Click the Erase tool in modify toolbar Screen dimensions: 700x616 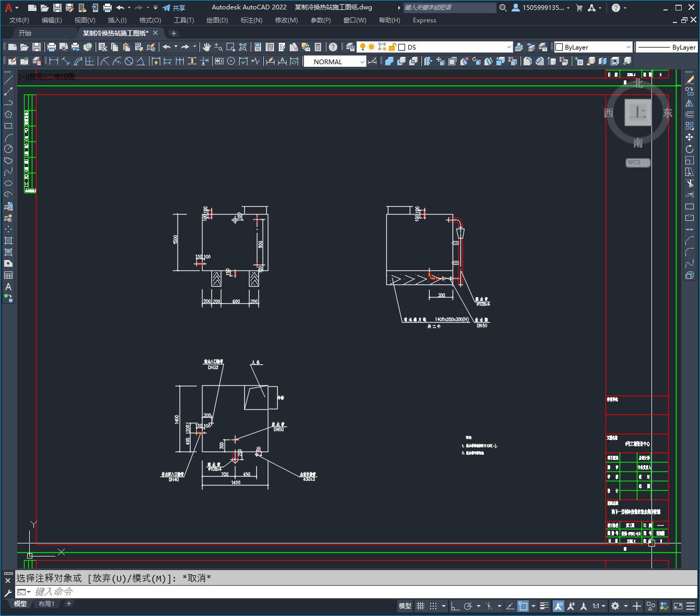(690, 80)
